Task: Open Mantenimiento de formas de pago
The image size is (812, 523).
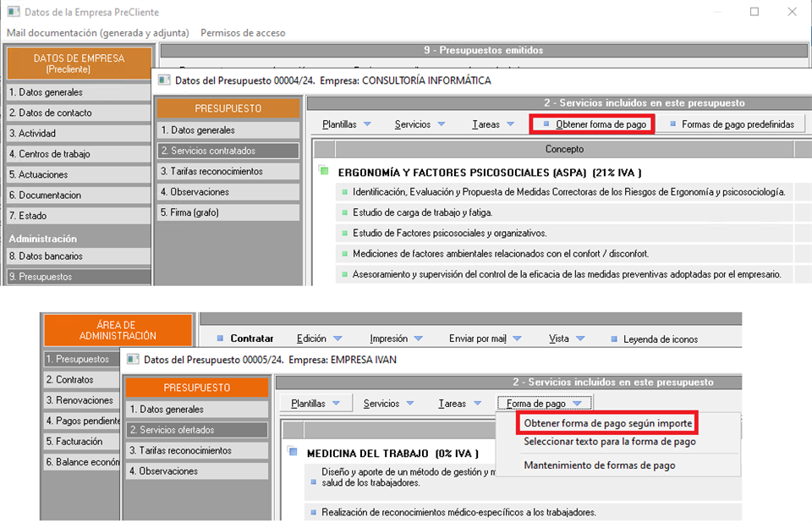Action: click(599, 465)
